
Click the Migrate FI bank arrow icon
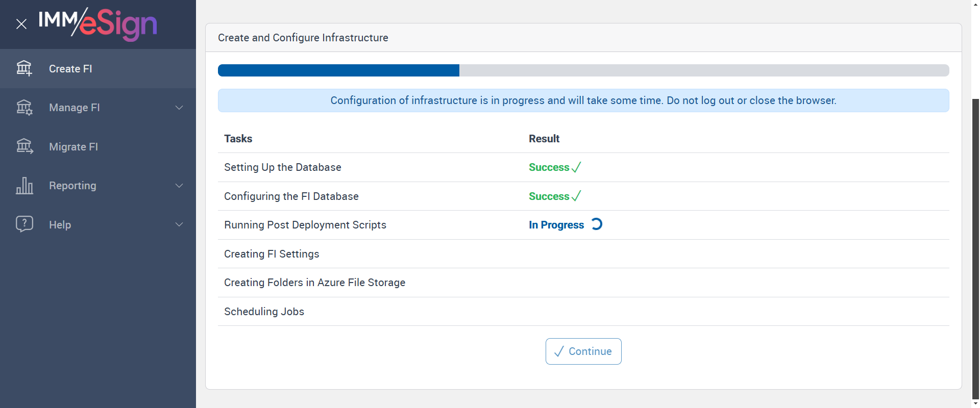pos(24,146)
